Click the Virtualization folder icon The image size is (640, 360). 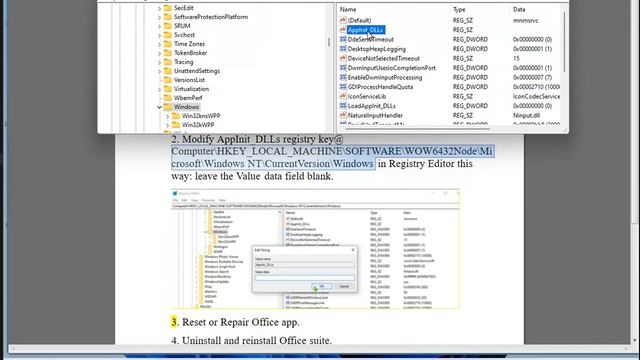point(168,89)
